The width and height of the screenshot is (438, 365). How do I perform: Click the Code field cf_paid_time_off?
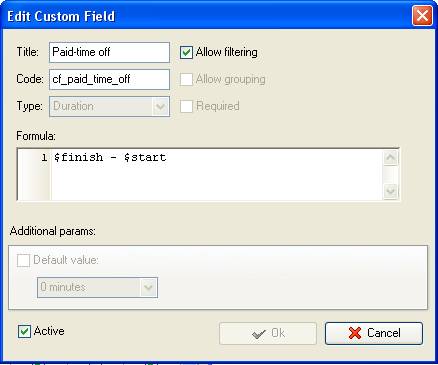(109, 79)
